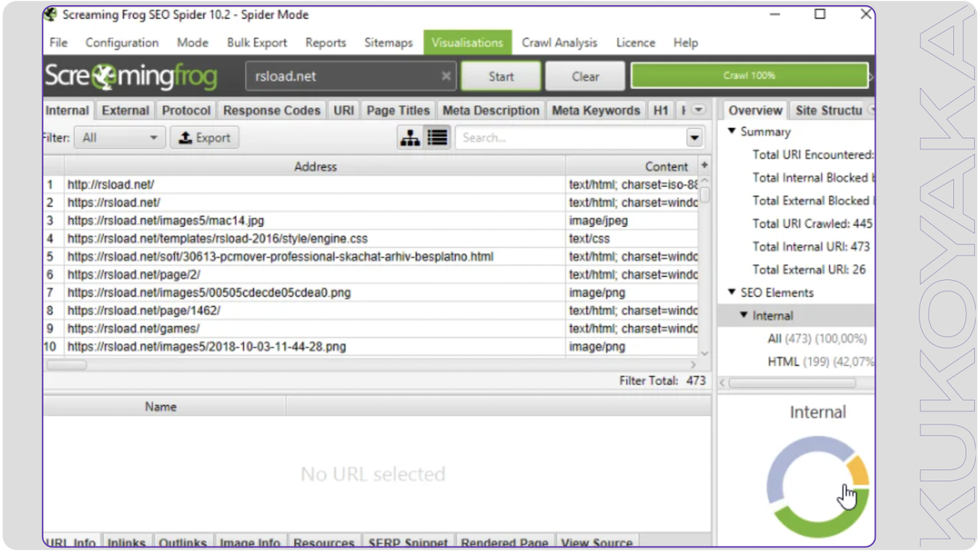Collapse the SEO Elements section
The image size is (980, 551).
click(x=732, y=292)
